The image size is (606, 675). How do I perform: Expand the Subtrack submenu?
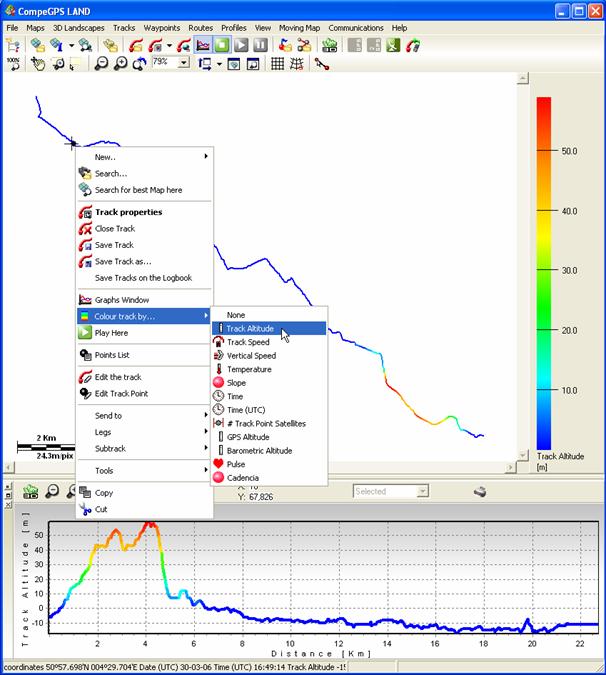[145, 448]
